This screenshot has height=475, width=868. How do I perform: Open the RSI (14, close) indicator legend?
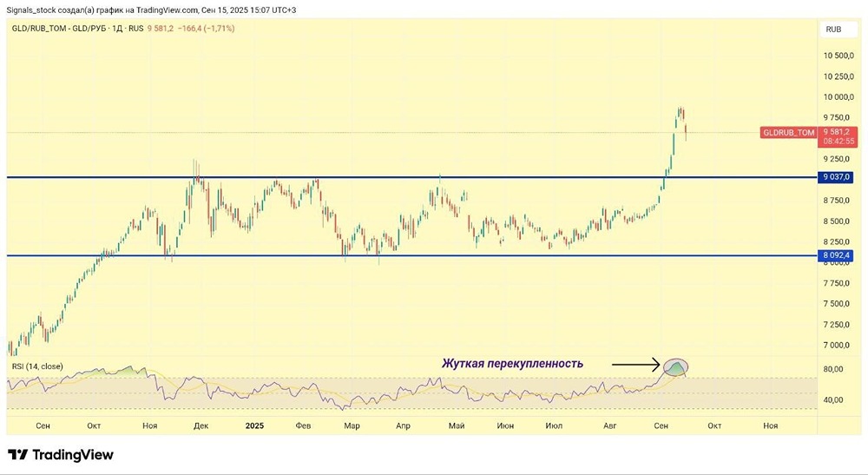coord(37,366)
